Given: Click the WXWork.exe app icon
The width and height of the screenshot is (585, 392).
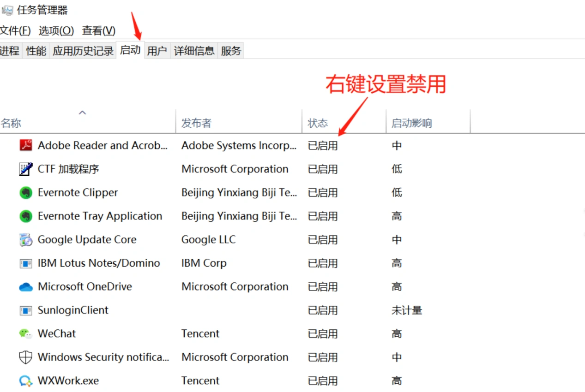Looking at the screenshot, I should pyautogui.click(x=26, y=381).
